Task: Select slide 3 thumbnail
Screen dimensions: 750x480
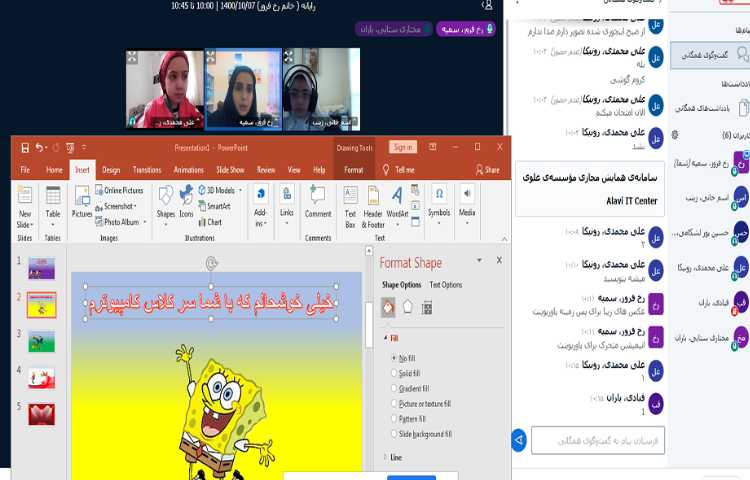Action: 42,341
